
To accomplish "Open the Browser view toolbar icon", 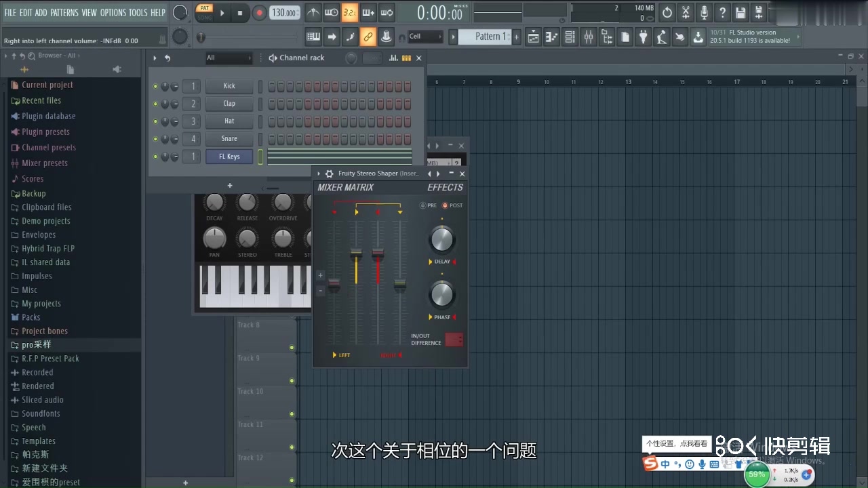I will tap(607, 37).
